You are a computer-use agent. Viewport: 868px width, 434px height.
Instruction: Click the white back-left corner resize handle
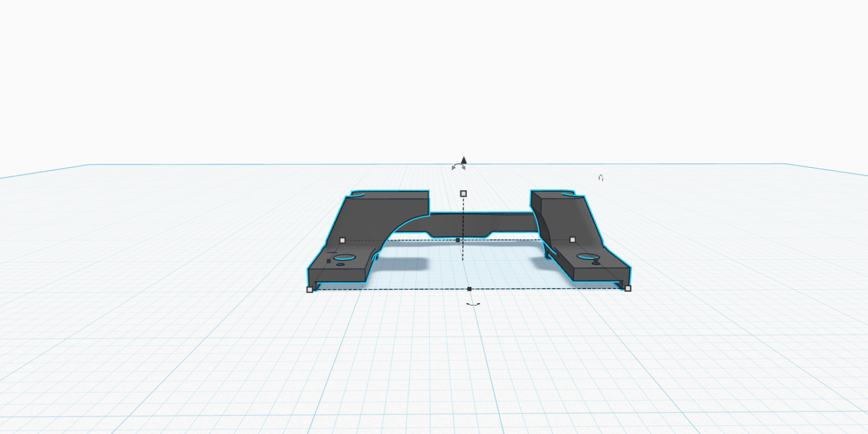pos(342,240)
